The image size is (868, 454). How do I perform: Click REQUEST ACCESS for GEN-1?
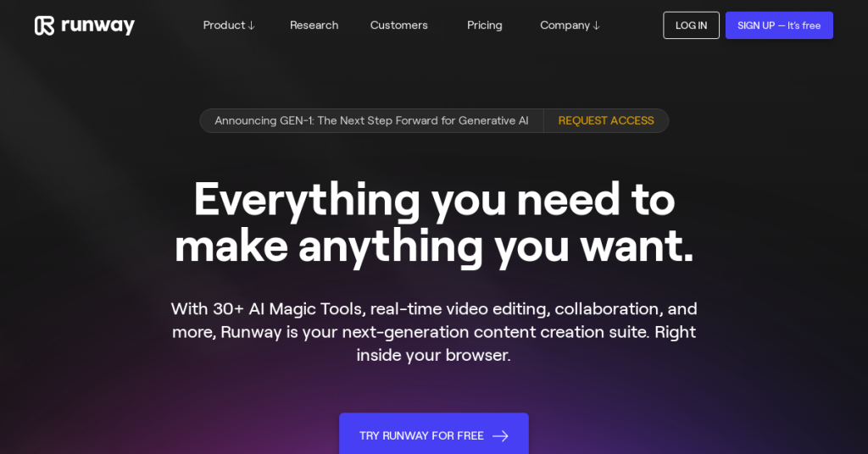[606, 120]
